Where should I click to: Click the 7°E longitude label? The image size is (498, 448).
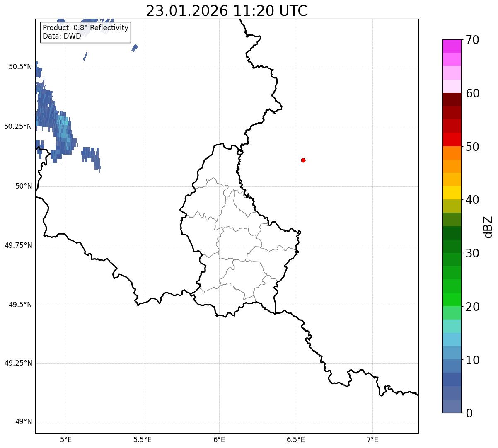tap(372, 439)
